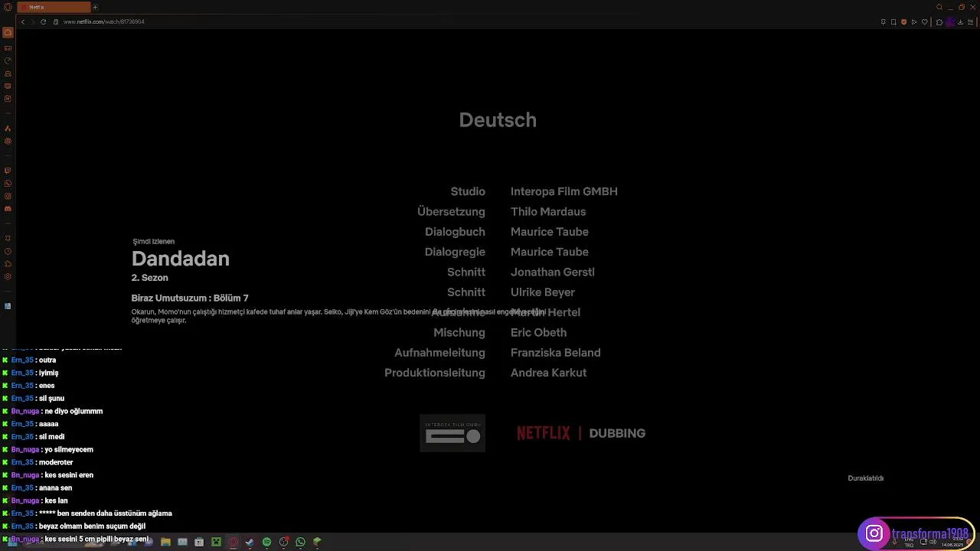Click 'Interopa Film GMBH' credit text
The height and width of the screenshot is (551, 980).
(x=564, y=191)
